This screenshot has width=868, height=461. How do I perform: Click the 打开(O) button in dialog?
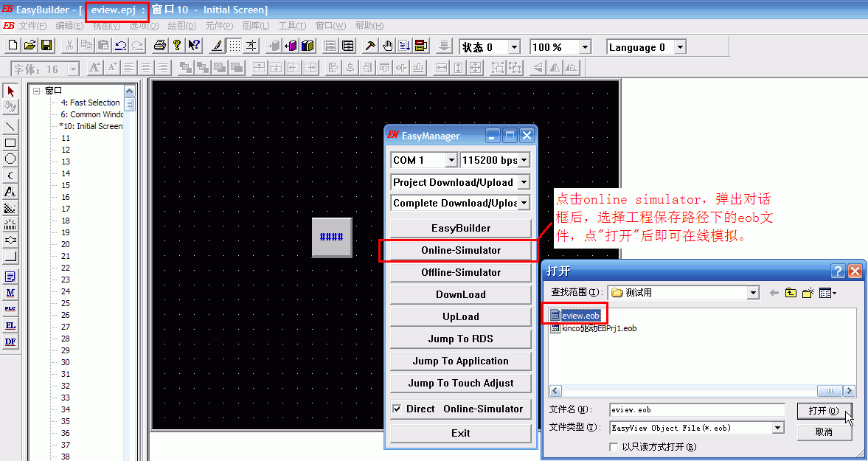click(x=823, y=411)
